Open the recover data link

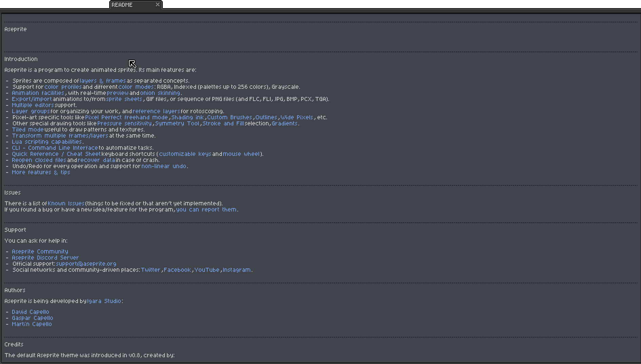click(96, 160)
